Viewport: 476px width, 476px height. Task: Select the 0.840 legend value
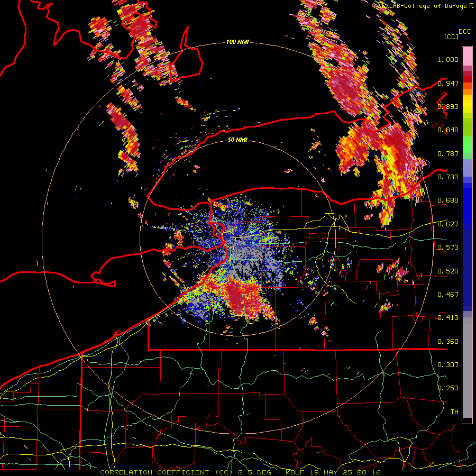coord(448,130)
